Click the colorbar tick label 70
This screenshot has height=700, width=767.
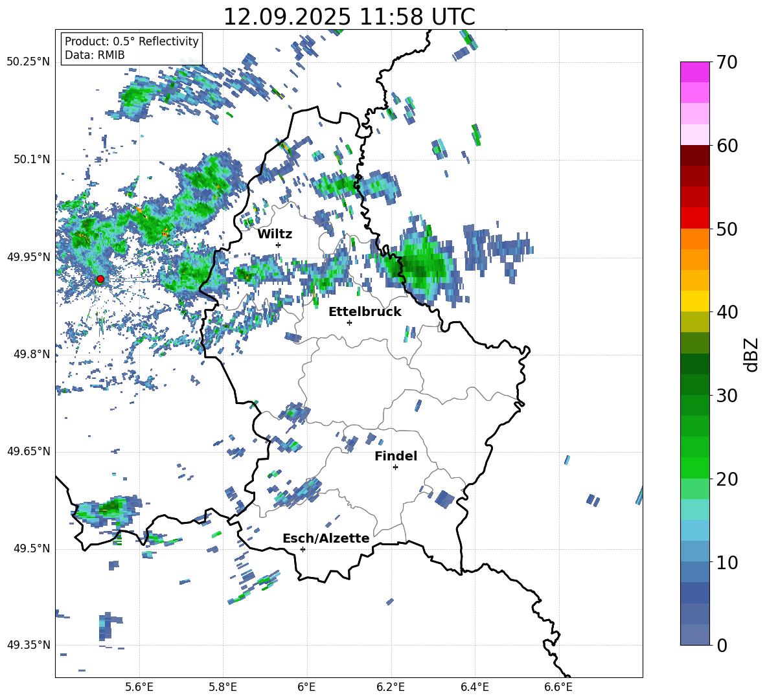pyautogui.click(x=727, y=63)
